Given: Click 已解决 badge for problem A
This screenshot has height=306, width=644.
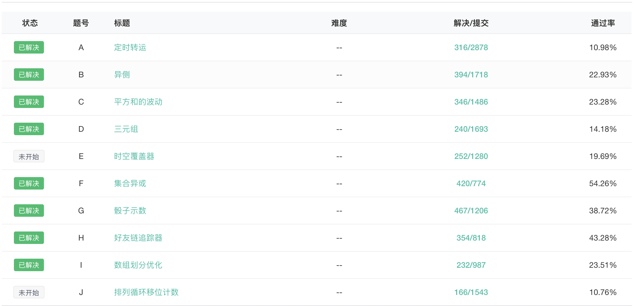Looking at the screenshot, I should tap(29, 47).
